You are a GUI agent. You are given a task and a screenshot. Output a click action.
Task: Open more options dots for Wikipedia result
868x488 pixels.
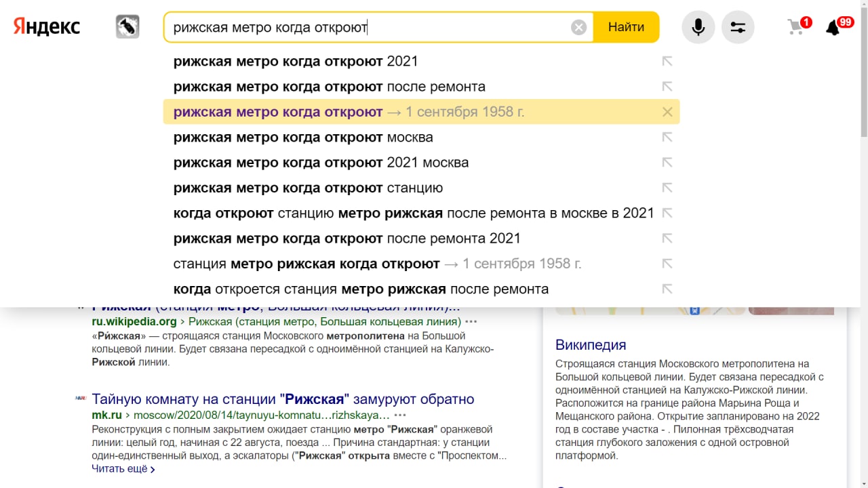pos(471,322)
